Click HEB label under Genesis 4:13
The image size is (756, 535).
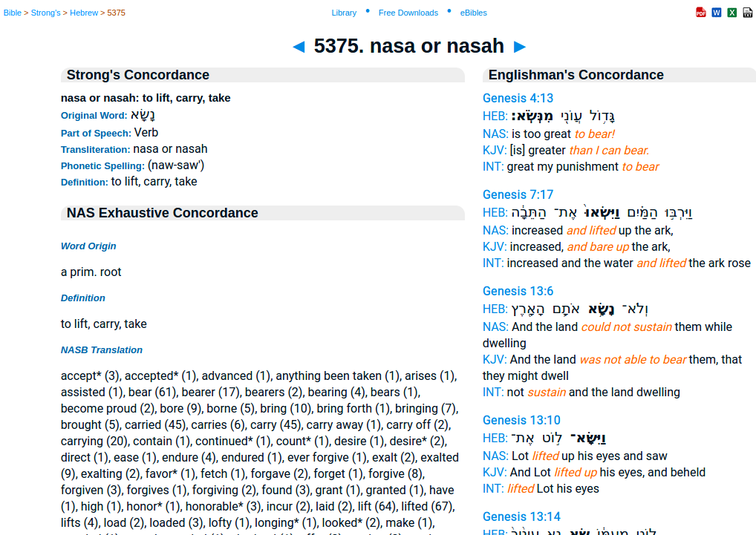[495, 116]
